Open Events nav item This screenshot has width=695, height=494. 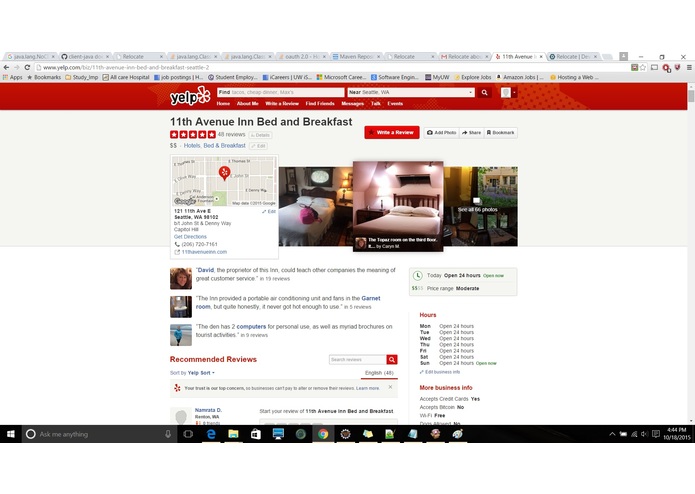pyautogui.click(x=395, y=104)
